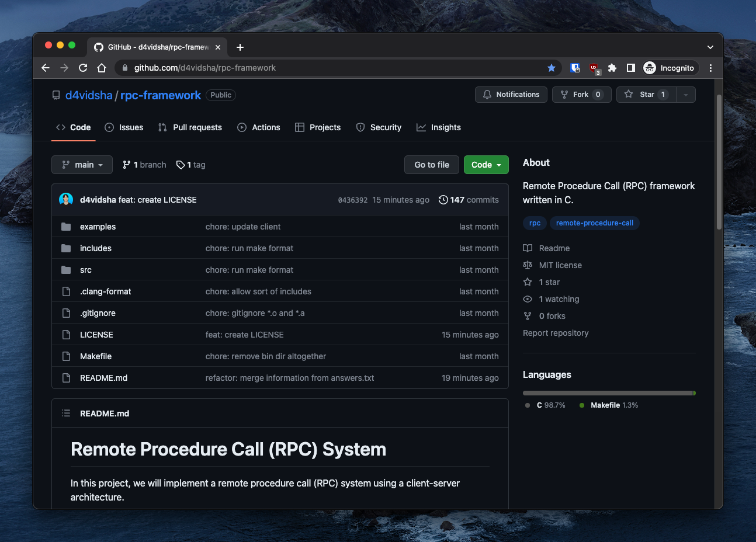Expand the tab search chevron
756x542 pixels.
click(x=710, y=47)
